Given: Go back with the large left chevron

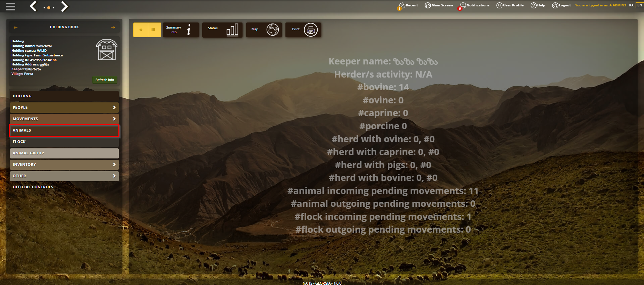Looking at the screenshot, I should point(33,6).
